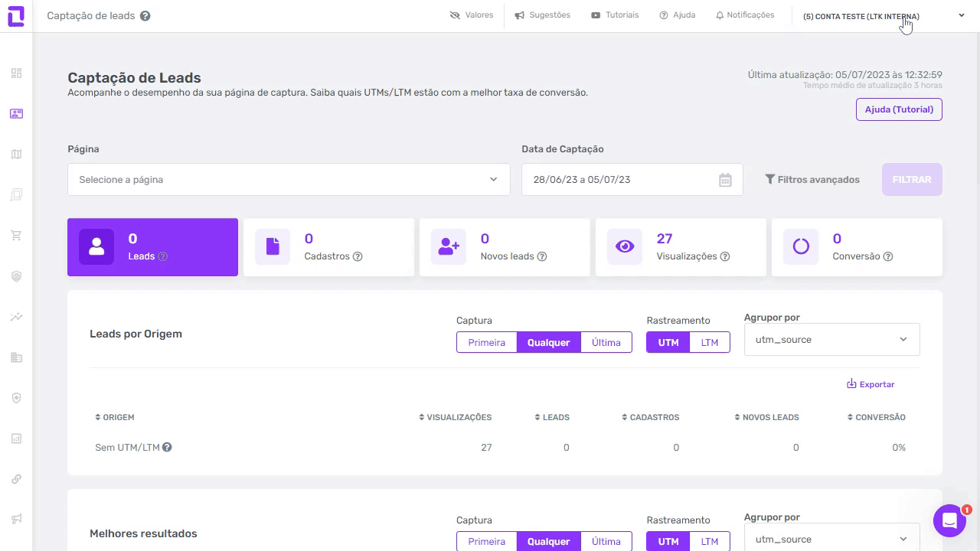Click help icon next to header Captação de leads
Screen dimensions: 980x551
[145, 16]
